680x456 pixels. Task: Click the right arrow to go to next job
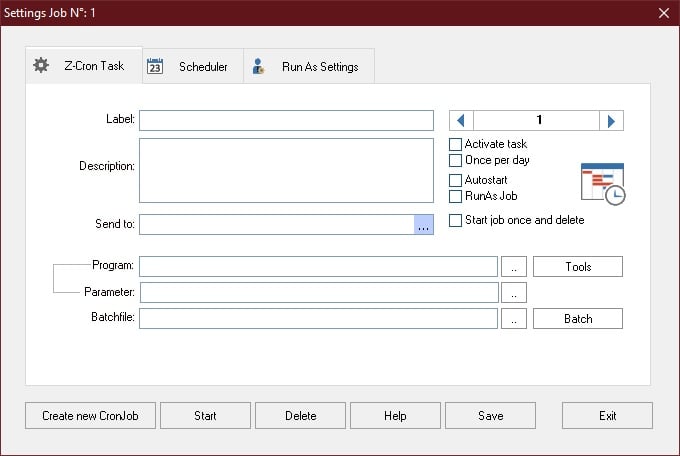(611, 121)
